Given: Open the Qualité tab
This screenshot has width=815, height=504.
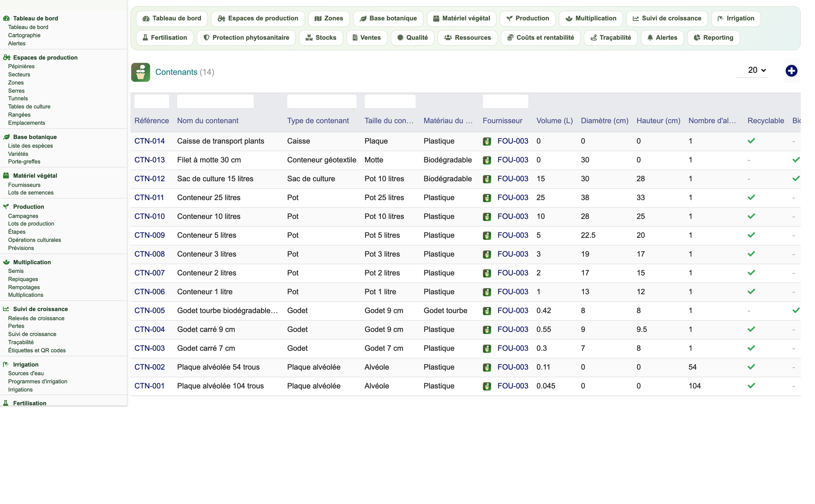Looking at the screenshot, I should (x=413, y=38).
